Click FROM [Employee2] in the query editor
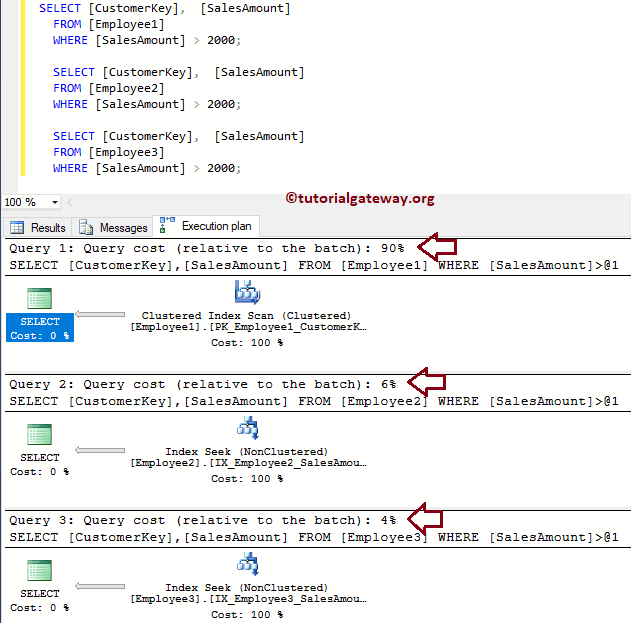631x623 pixels. pyautogui.click(x=109, y=88)
